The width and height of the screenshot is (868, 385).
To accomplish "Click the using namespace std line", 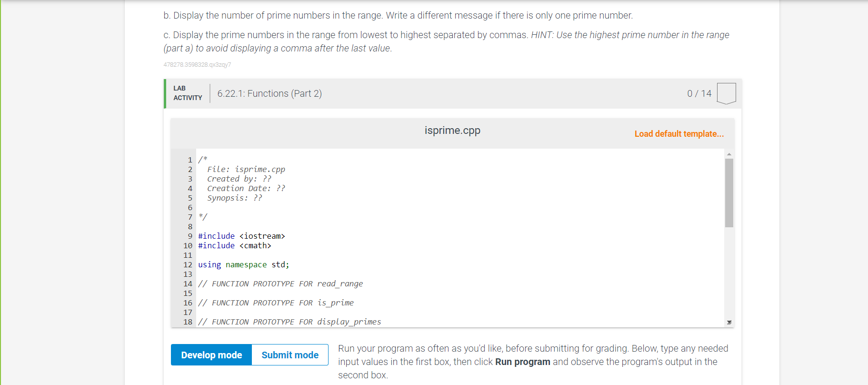I will click(244, 264).
